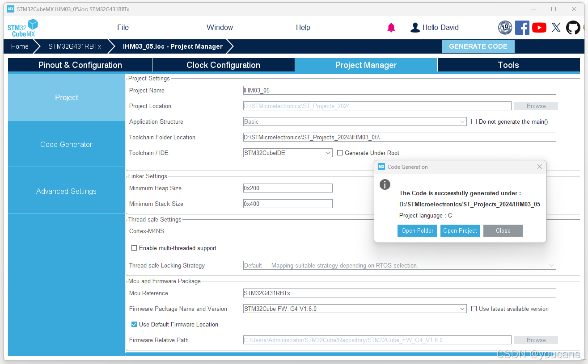Click the user profile icon
This screenshot has width=588, height=364.
415,28
